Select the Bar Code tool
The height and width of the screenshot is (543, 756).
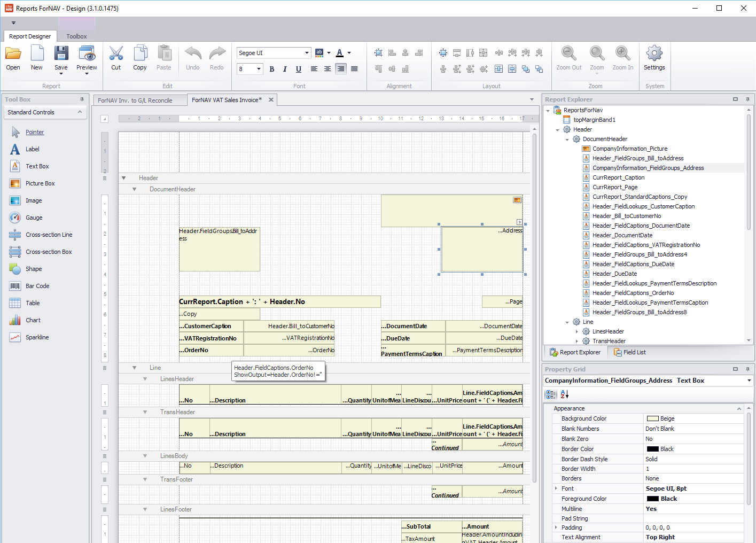pos(37,286)
